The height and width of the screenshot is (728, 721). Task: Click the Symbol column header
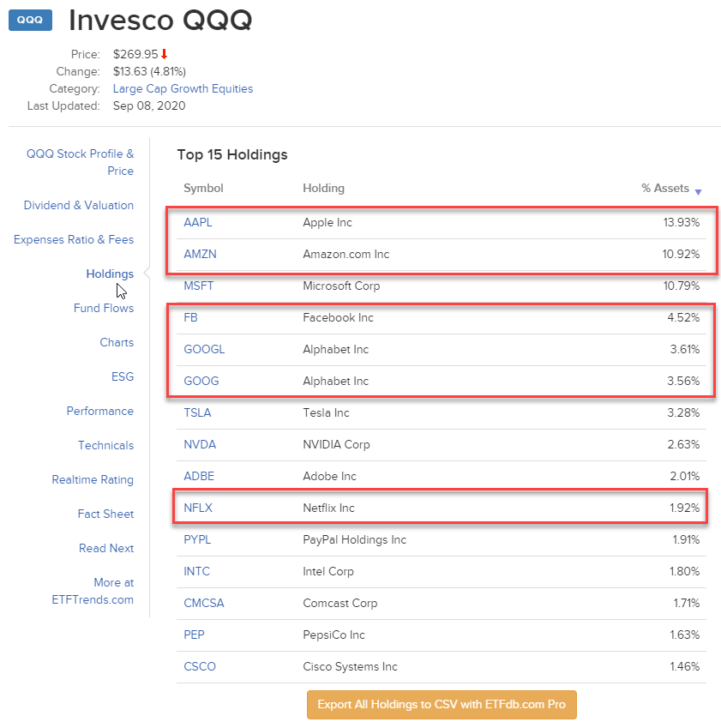[203, 188]
